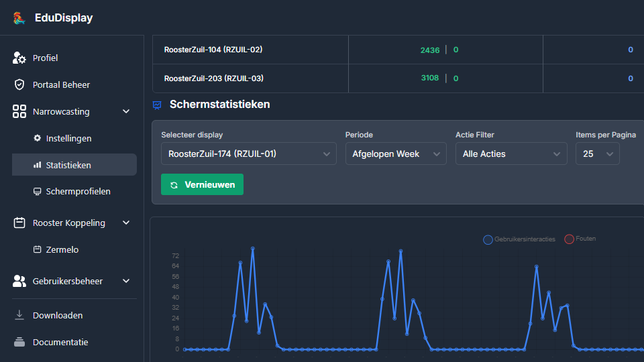Click the Portaal Beheer shield icon
The image size is (644, 362).
pyautogui.click(x=19, y=84)
